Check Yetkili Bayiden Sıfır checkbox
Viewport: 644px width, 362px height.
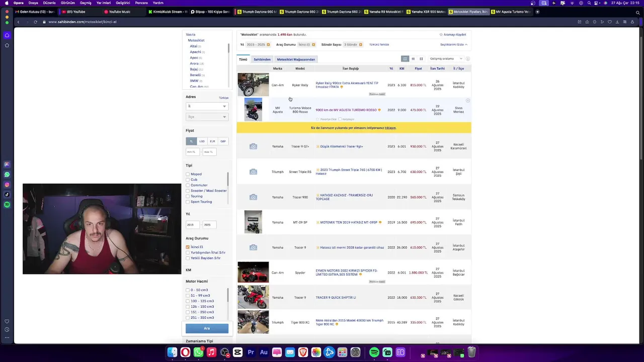coord(188,258)
